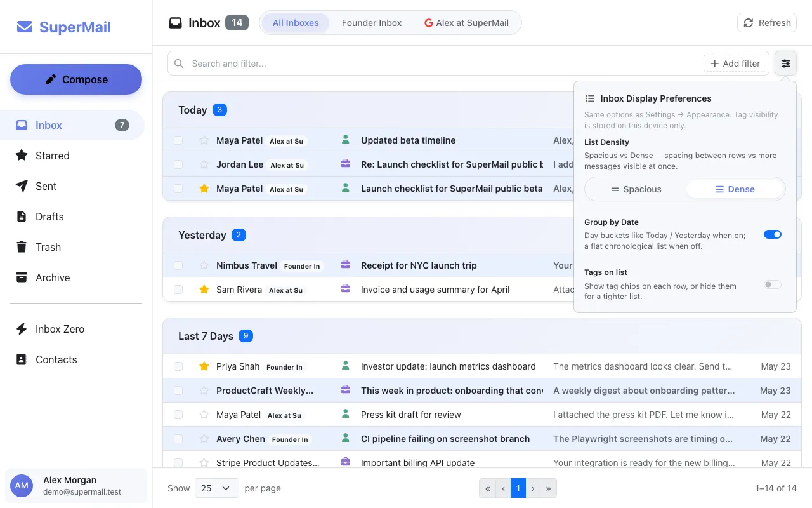This screenshot has height=508, width=812.
Task: Click the Search and filter input field
Action: coord(444,63)
